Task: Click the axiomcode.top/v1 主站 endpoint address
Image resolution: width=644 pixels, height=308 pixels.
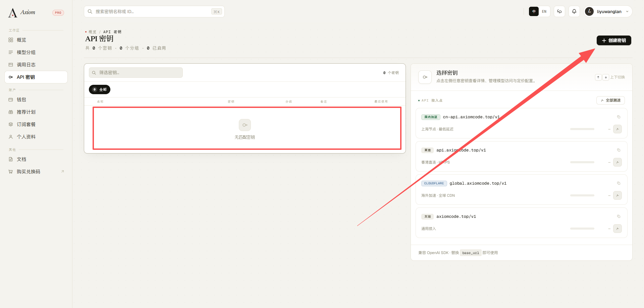Action: click(x=456, y=217)
